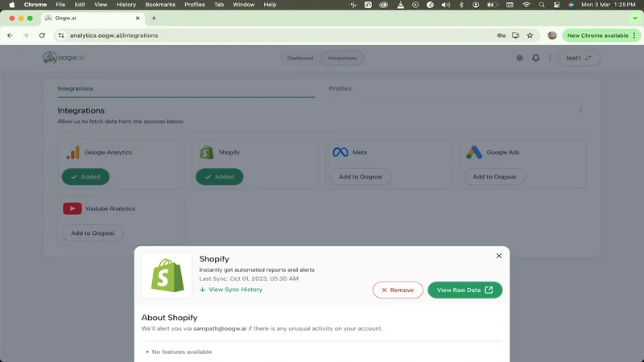644x362 pixels.
Task: Remove the Shopify integration
Action: [x=398, y=290]
